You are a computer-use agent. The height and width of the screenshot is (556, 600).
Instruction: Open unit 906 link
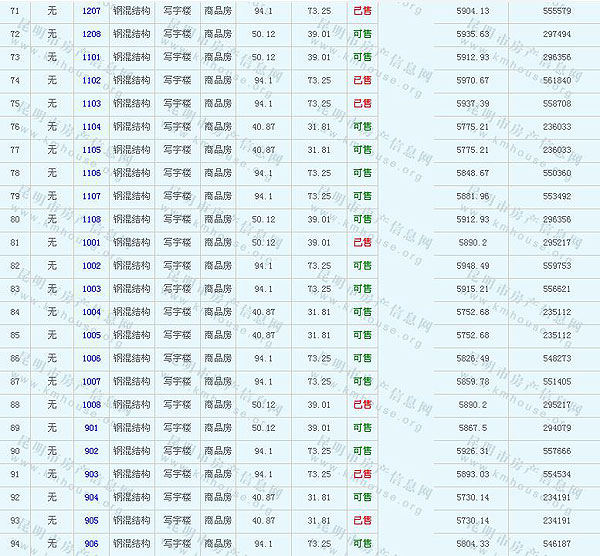pos(91,544)
